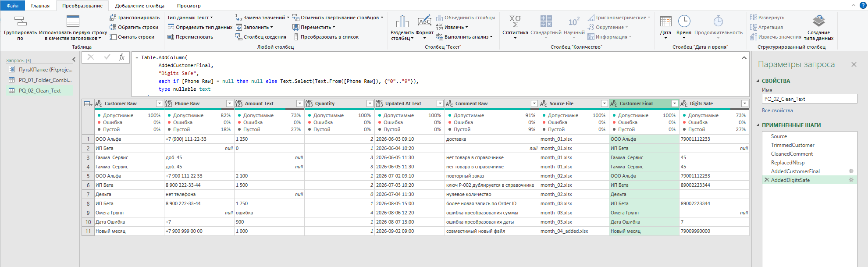This screenshot has height=267, width=868.
Task: Click the Время clock icon
Action: click(684, 21)
